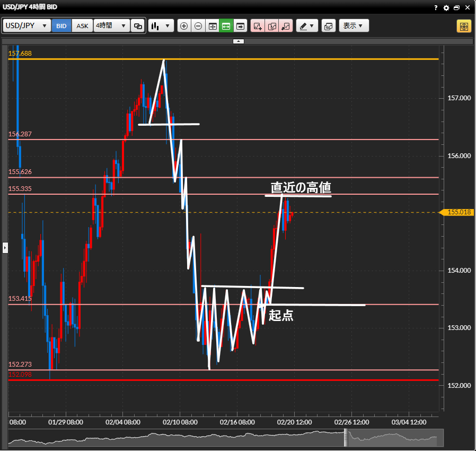Open the 4時間 timeframe dropdown
The width and height of the screenshot is (476, 451).
click(x=111, y=26)
